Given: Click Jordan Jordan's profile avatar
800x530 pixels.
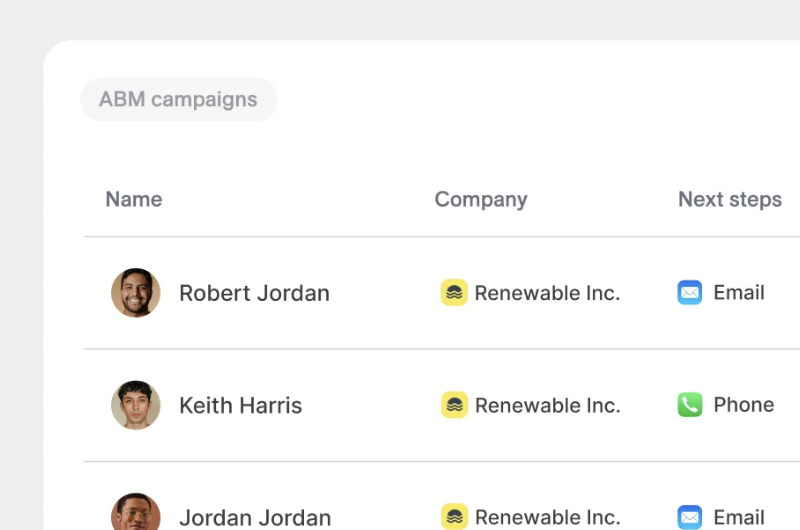Looking at the screenshot, I should click(136, 512).
